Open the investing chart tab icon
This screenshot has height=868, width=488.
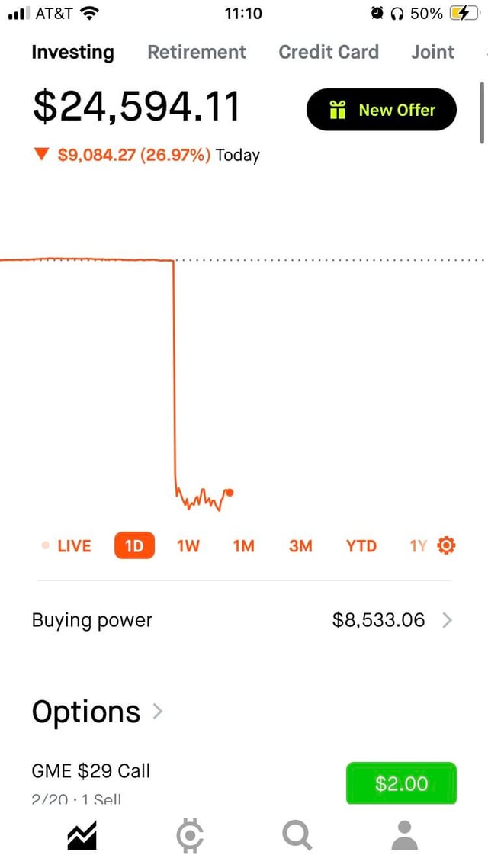tap(82, 836)
